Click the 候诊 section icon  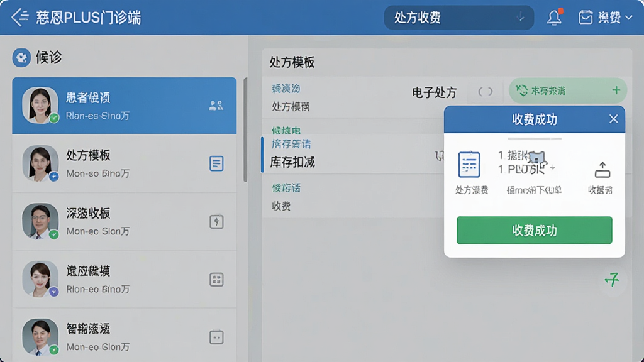(x=21, y=57)
